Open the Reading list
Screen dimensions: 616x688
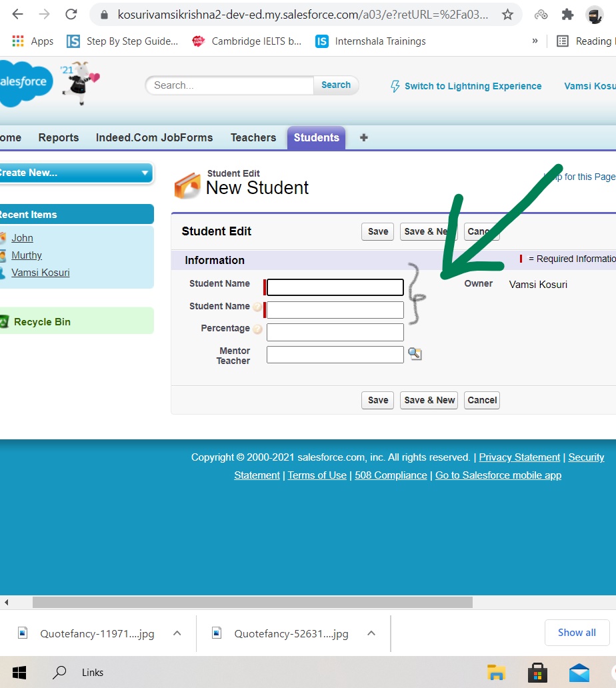click(x=586, y=41)
